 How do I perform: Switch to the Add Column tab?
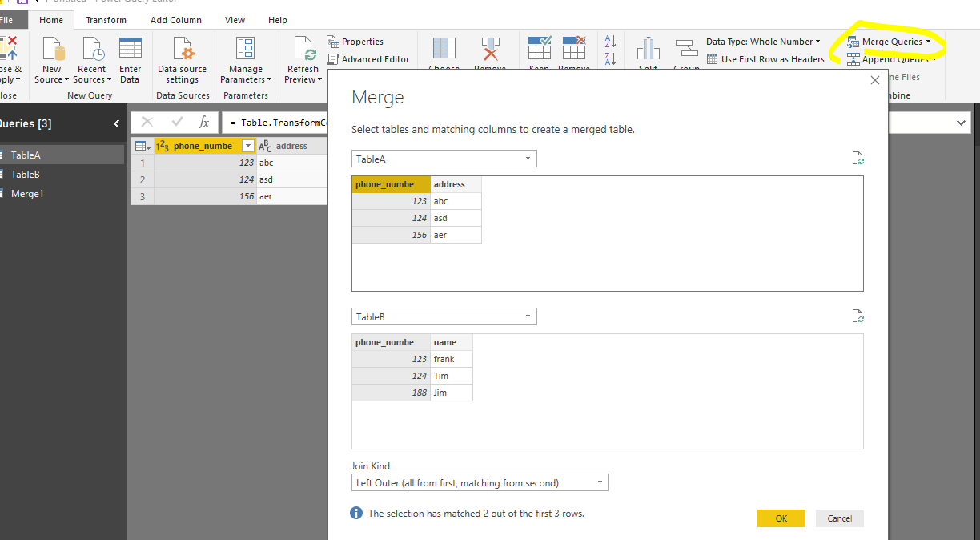click(176, 20)
